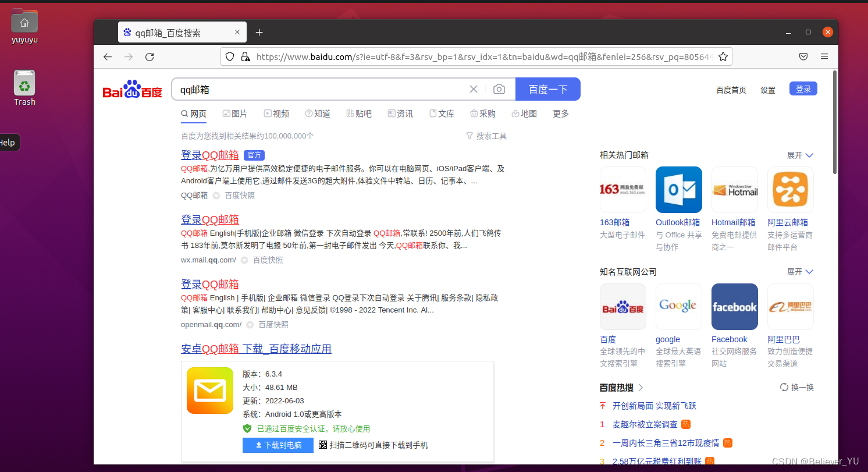Click the 百度一下 search button
868x472 pixels.
(x=548, y=89)
